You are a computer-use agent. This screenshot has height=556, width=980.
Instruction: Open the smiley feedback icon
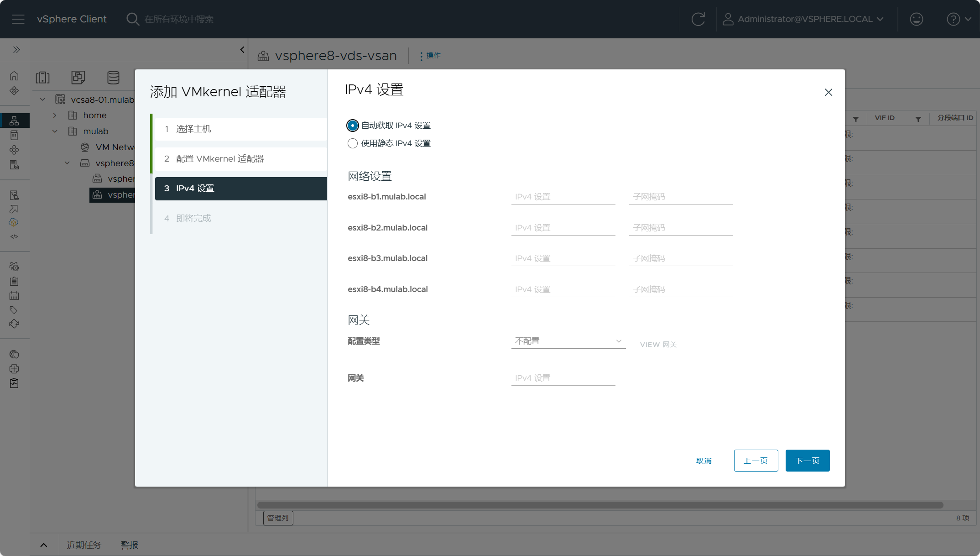(x=916, y=19)
